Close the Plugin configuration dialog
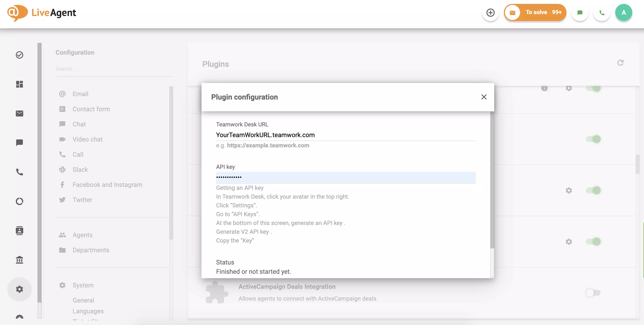 484,97
